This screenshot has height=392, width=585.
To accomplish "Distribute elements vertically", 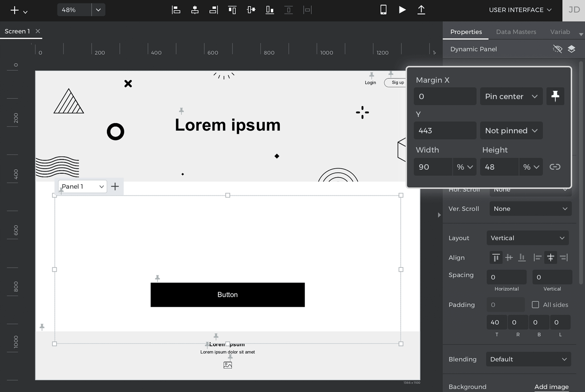I will (x=289, y=10).
